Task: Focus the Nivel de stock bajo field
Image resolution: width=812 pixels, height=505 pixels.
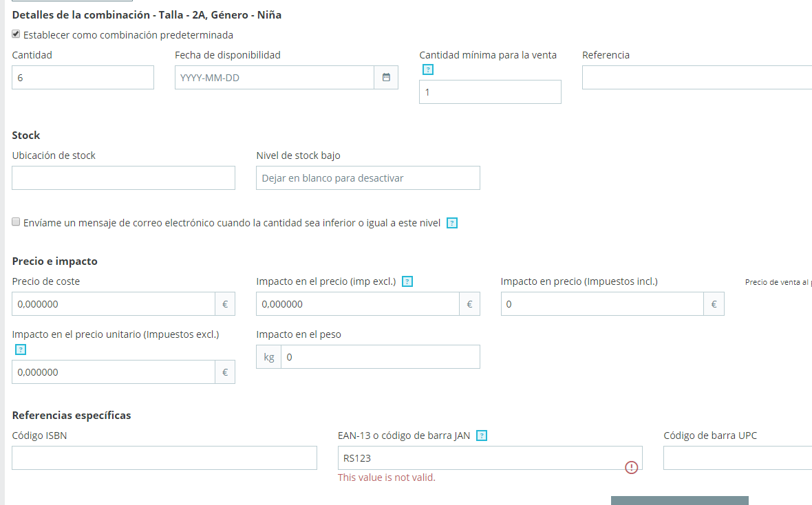Action: [367, 178]
